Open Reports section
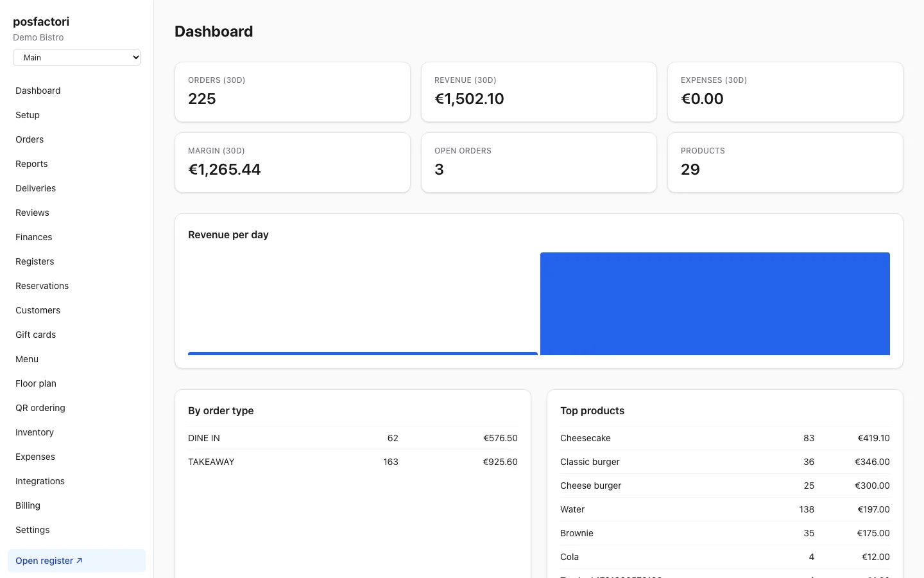The width and height of the screenshot is (924, 578). click(x=31, y=164)
